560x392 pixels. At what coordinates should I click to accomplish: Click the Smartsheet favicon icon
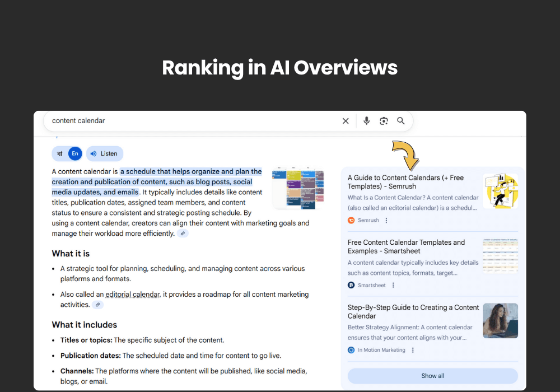[x=351, y=285]
